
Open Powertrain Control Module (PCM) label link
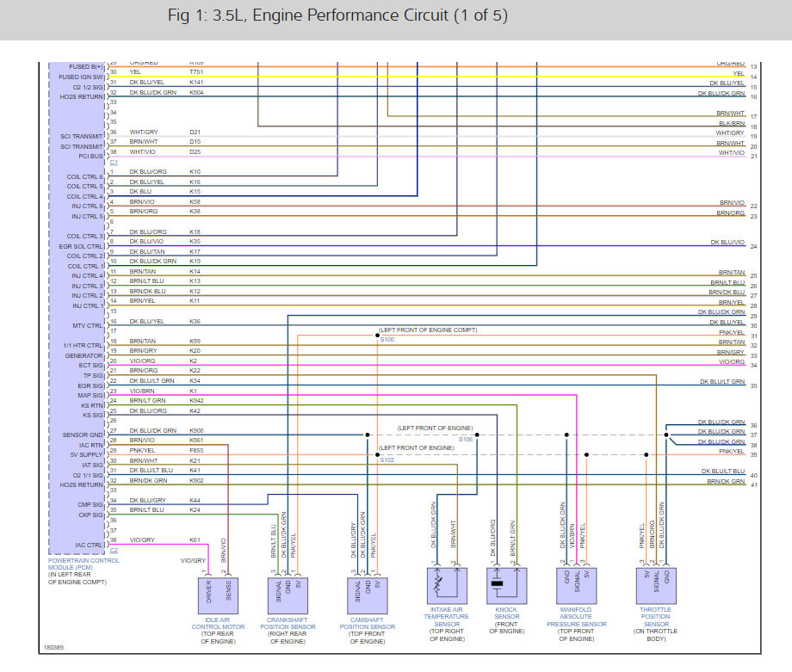[84, 564]
